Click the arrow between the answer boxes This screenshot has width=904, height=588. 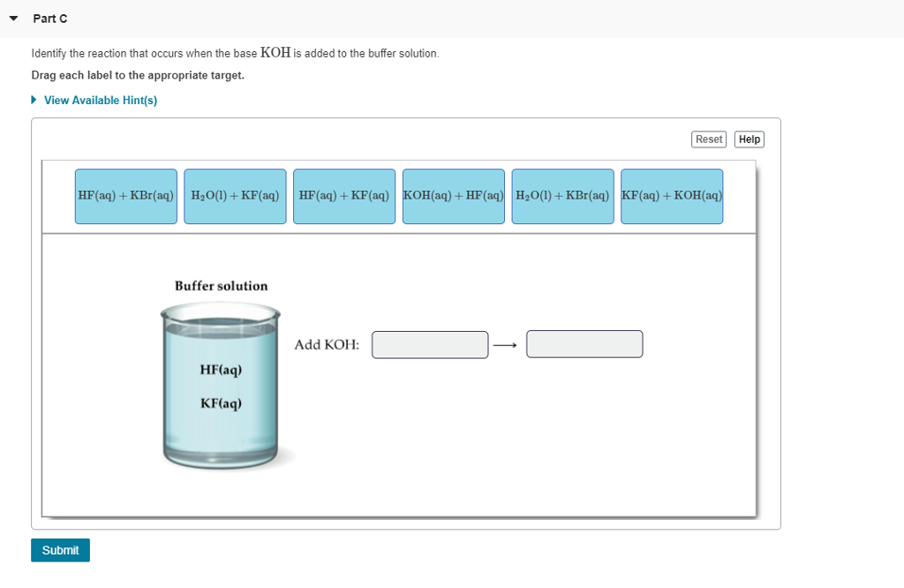[x=506, y=343]
